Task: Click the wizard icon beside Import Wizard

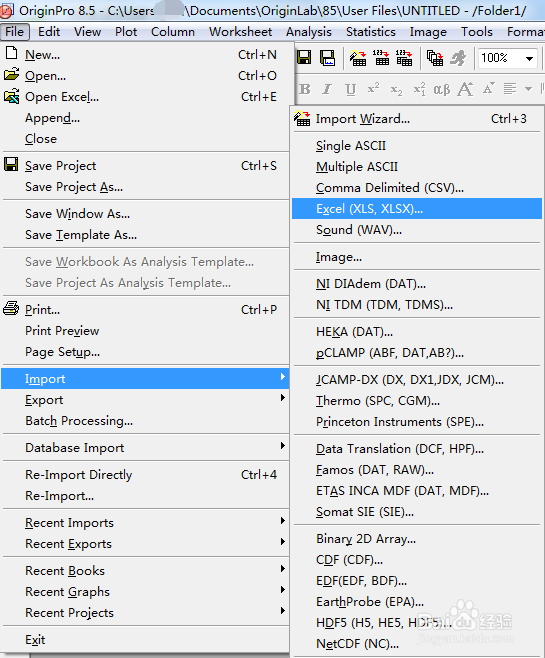Action: (x=302, y=118)
